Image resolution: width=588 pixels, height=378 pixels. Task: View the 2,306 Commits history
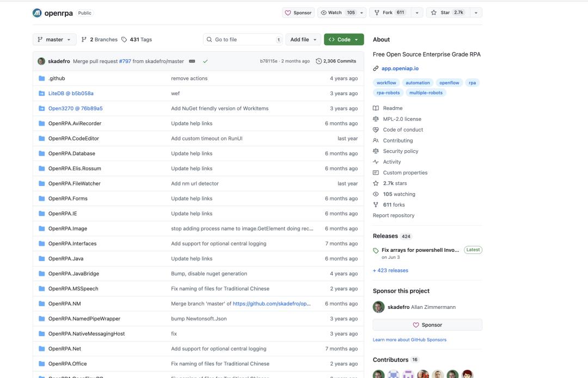pos(336,61)
